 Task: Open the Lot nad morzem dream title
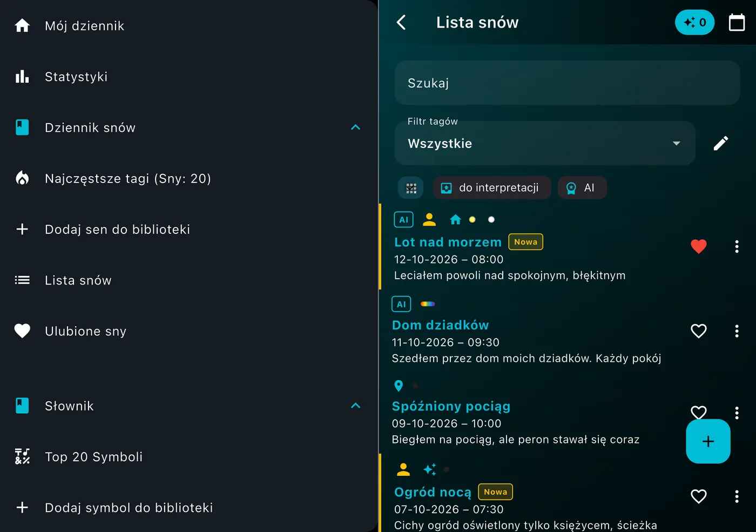click(x=448, y=242)
